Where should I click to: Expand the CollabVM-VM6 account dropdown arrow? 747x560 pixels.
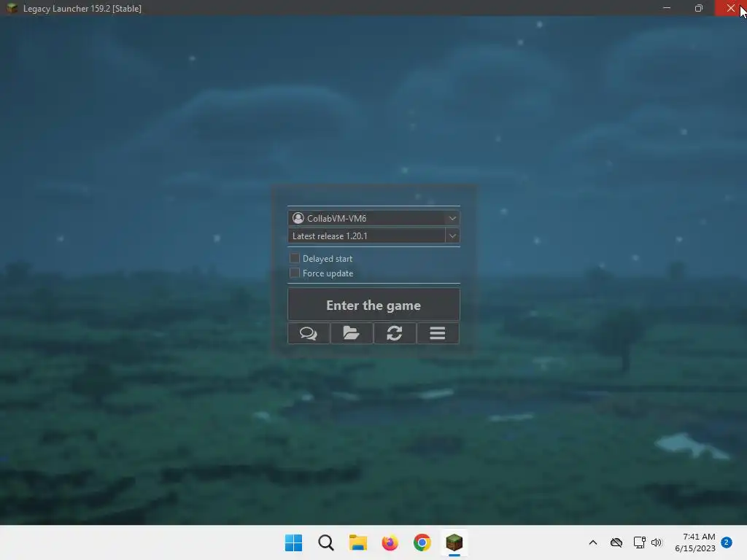[x=452, y=218]
